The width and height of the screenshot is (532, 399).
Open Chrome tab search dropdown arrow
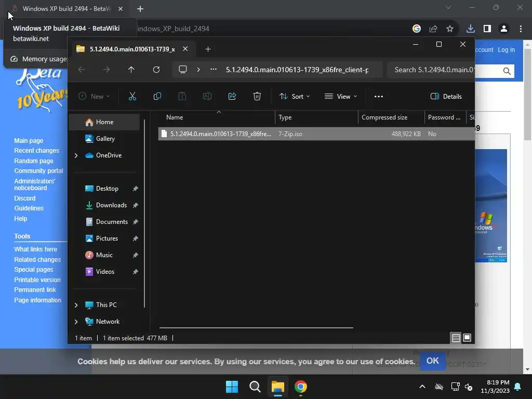[448, 7]
